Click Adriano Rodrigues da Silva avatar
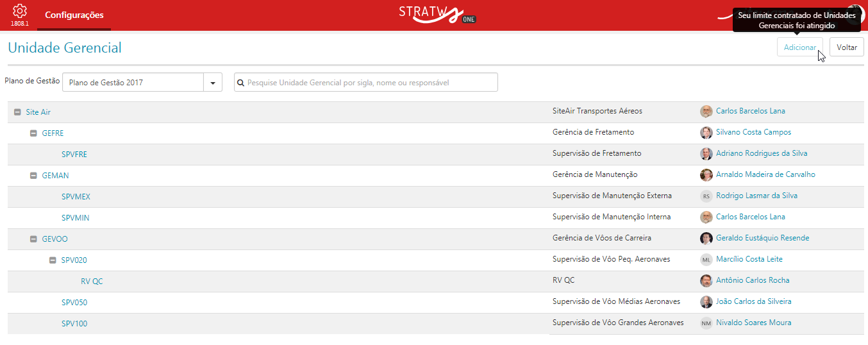Viewport: 868px width, 345px height. (706, 153)
